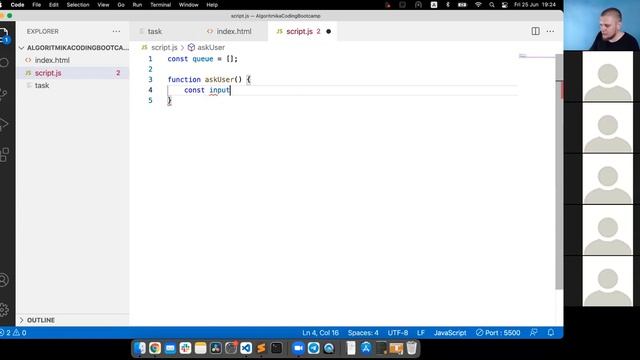Change encoding via UTF-8 status
The width and height of the screenshot is (640, 360).
(398, 333)
